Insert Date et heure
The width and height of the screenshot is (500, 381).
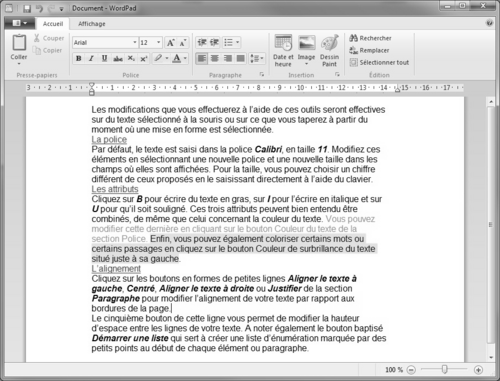pyautogui.click(x=283, y=51)
